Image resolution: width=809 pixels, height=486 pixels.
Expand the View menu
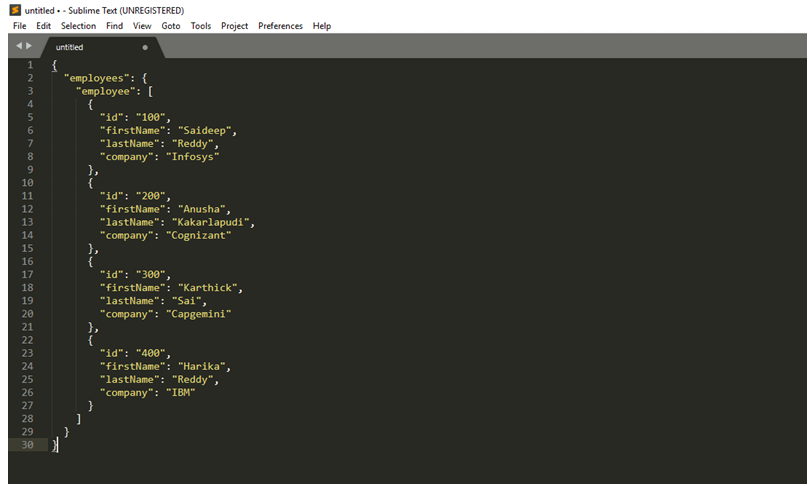[x=142, y=26]
